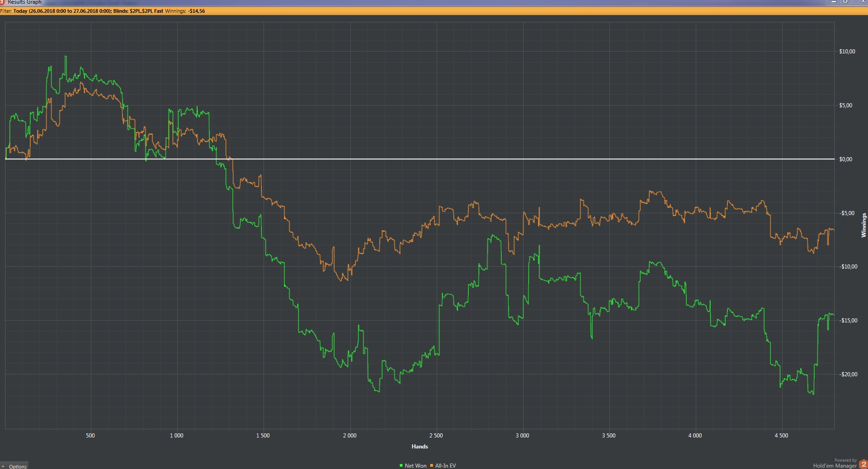
Task: Click the '$0,00' y-axis label
Action: pyautogui.click(x=846, y=159)
